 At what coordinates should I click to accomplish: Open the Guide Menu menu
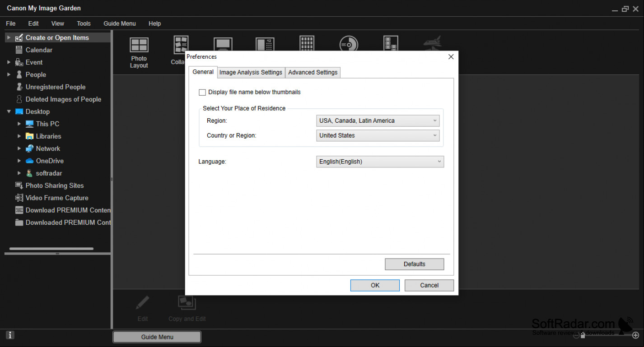point(120,23)
